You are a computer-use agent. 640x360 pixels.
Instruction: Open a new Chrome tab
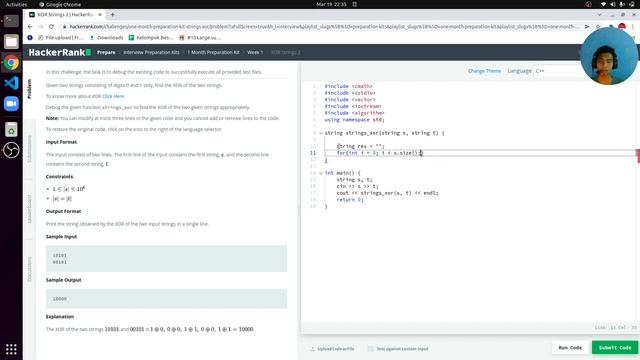tap(113, 15)
